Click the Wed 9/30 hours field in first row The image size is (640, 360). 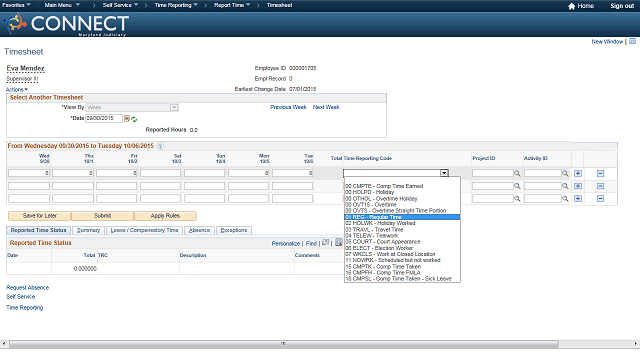pyautogui.click(x=29, y=173)
